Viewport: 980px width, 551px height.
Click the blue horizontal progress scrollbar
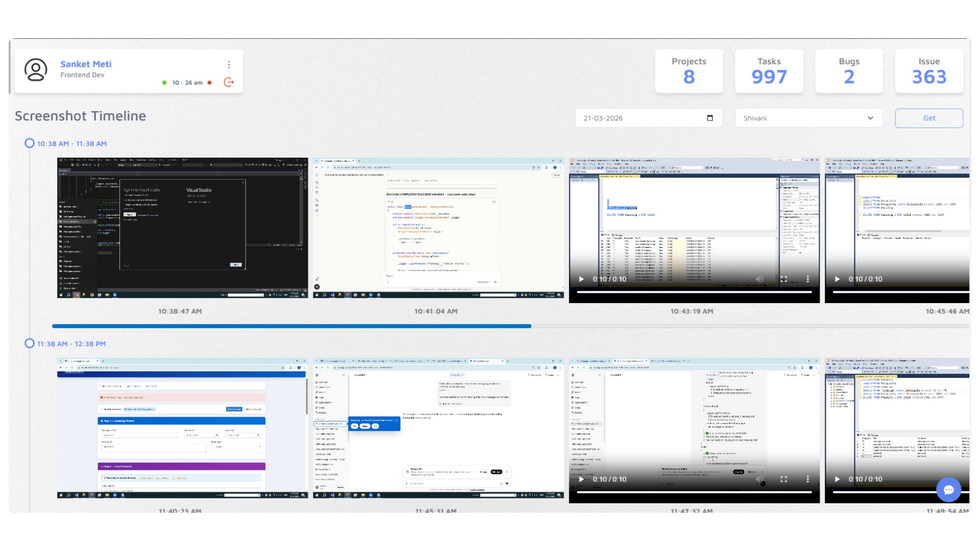tap(291, 326)
